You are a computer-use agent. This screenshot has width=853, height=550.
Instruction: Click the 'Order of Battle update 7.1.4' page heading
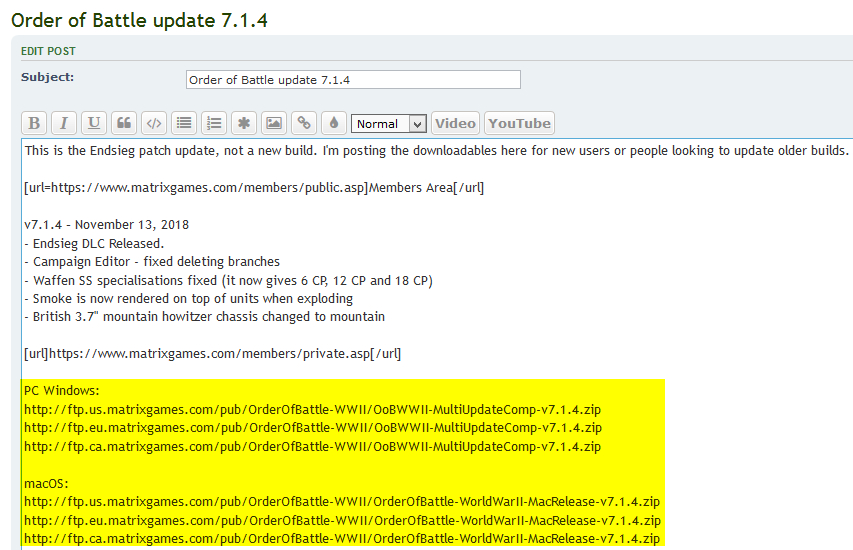[139, 21]
